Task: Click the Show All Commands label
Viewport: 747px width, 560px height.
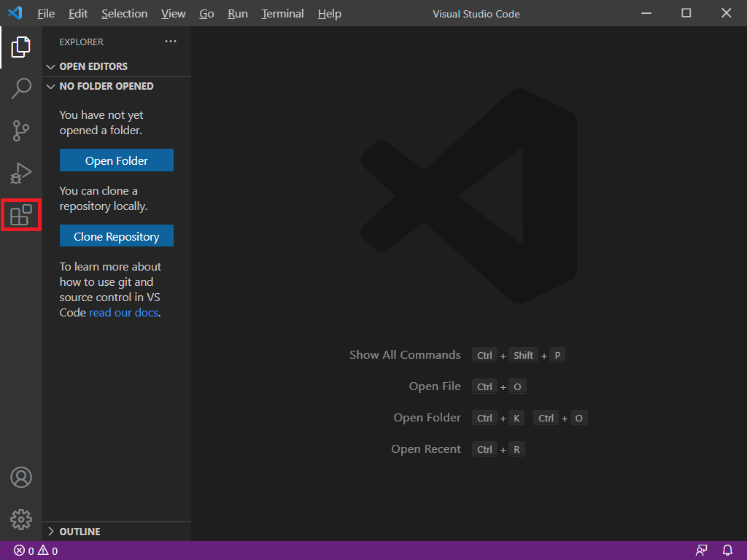Action: [405, 355]
